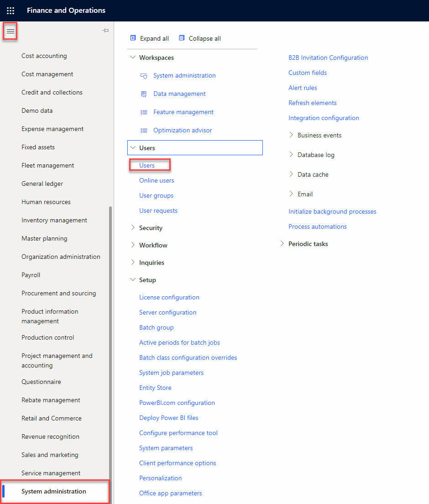Click the Data management workspace icon
The height and width of the screenshot is (504, 429).
click(144, 94)
